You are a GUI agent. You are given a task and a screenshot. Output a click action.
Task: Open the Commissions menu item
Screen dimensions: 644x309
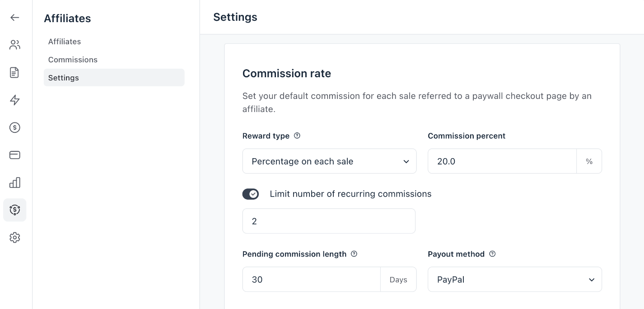(73, 60)
